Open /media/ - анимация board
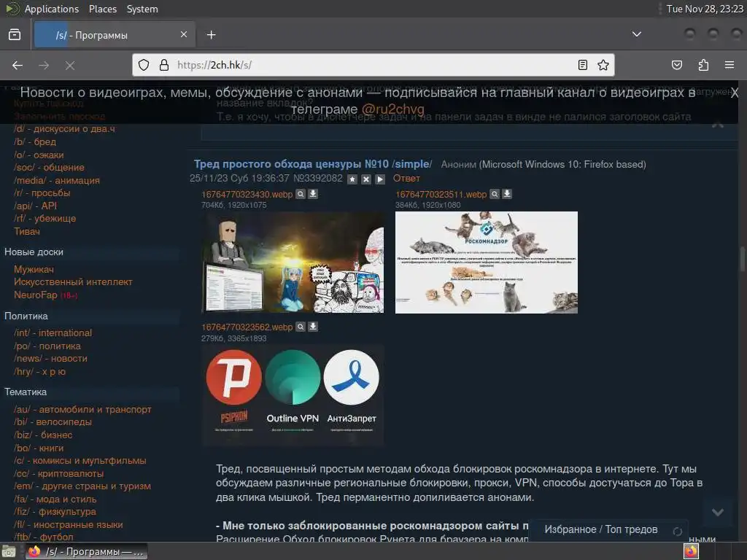This screenshot has width=747, height=560. [x=57, y=181]
